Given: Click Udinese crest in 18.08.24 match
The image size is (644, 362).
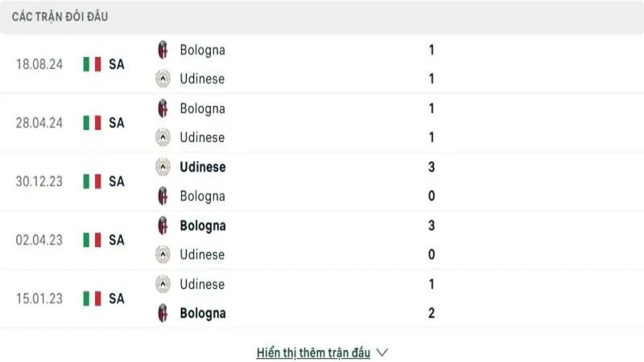Looking at the screenshot, I should (163, 79).
